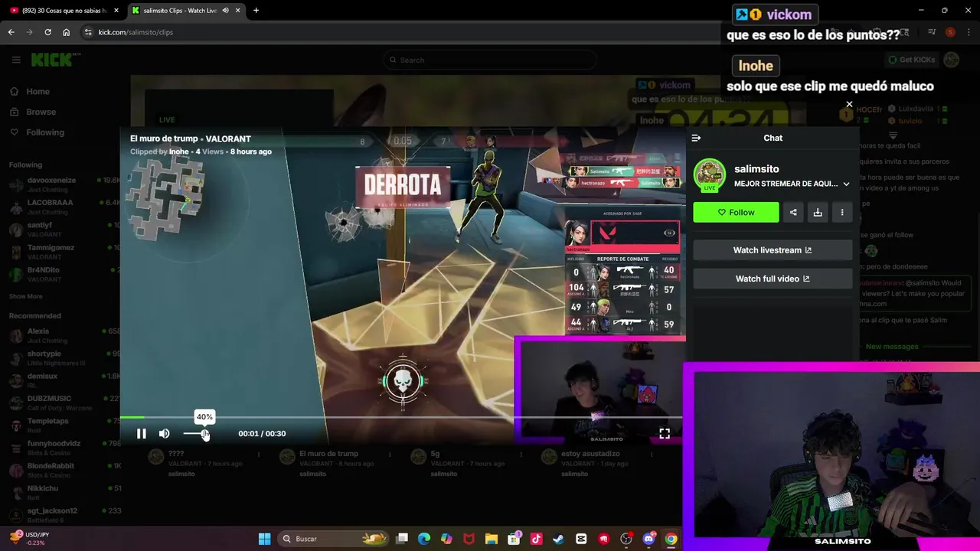Click Watch livestream

coord(773,250)
